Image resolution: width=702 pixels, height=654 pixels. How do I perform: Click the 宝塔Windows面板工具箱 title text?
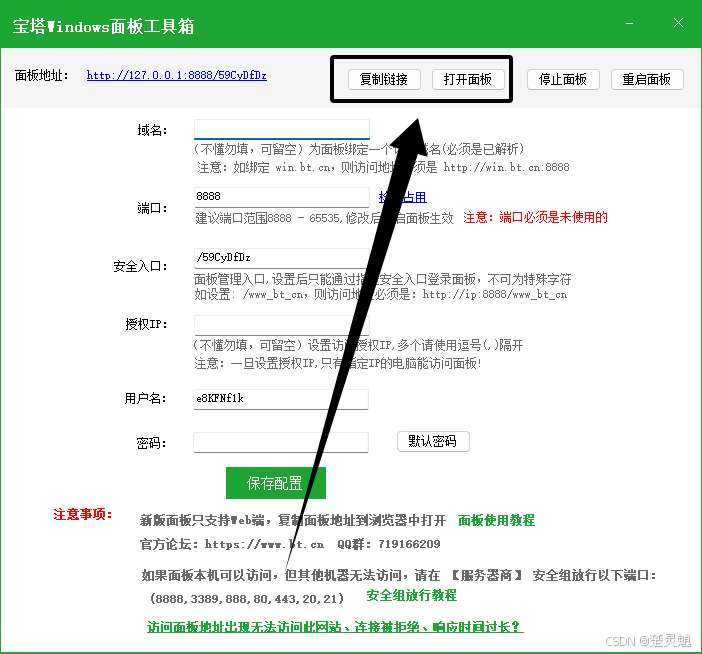click(x=103, y=26)
